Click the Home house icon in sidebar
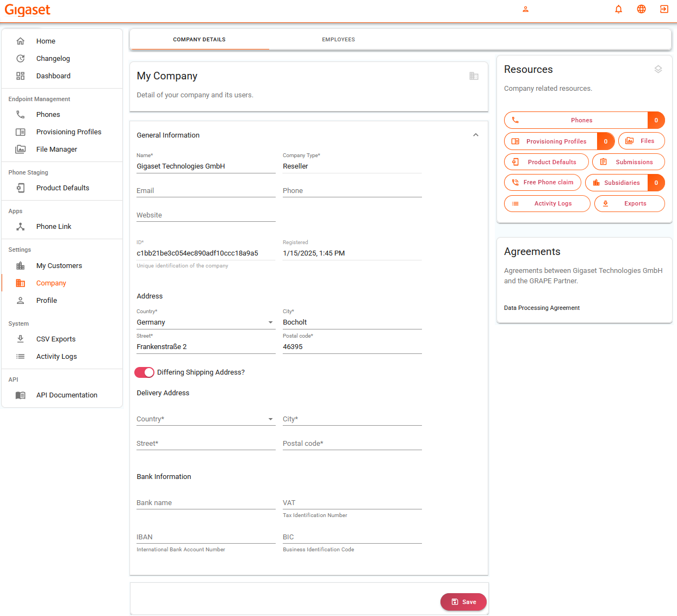Image resolution: width=677 pixels, height=616 pixels. coord(20,41)
